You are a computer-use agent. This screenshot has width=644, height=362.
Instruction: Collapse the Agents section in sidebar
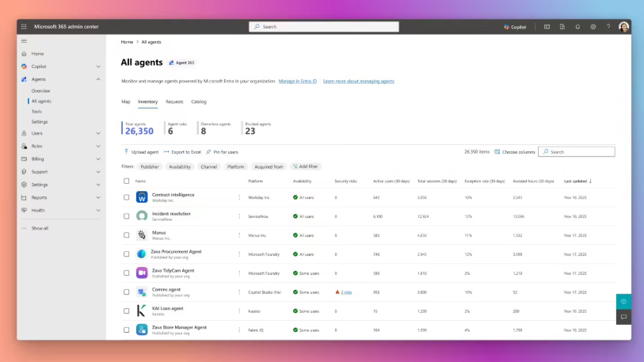pyautogui.click(x=98, y=79)
